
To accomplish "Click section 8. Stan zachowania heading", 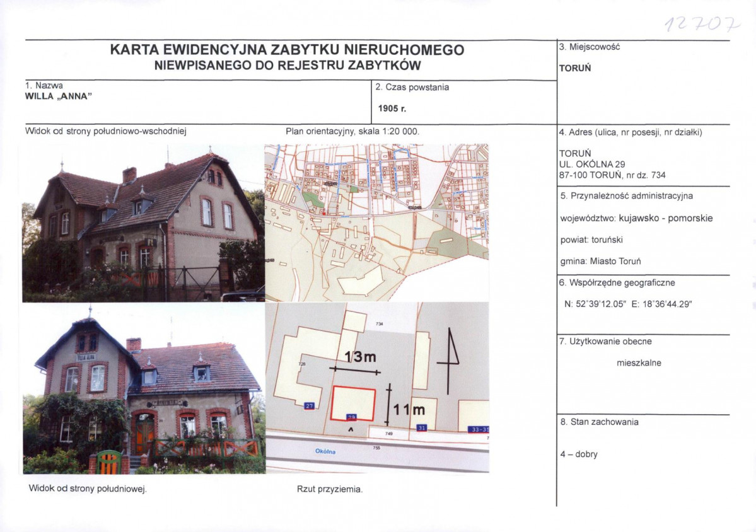I will 598,422.
